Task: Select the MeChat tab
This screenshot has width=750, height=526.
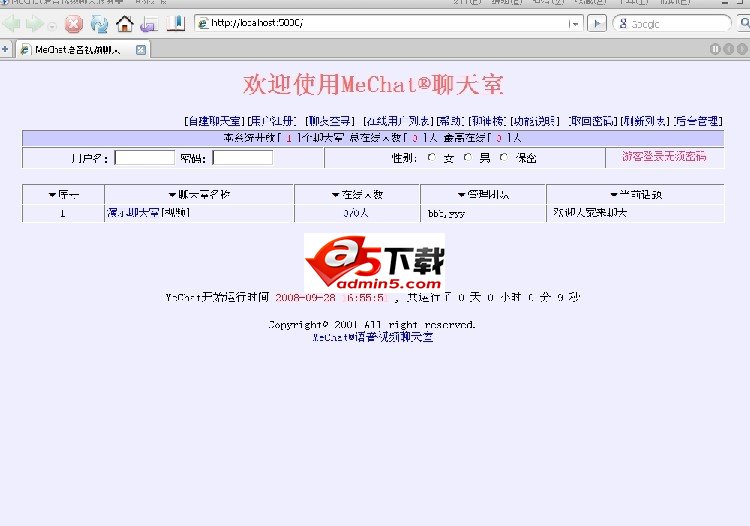Action: (77, 50)
